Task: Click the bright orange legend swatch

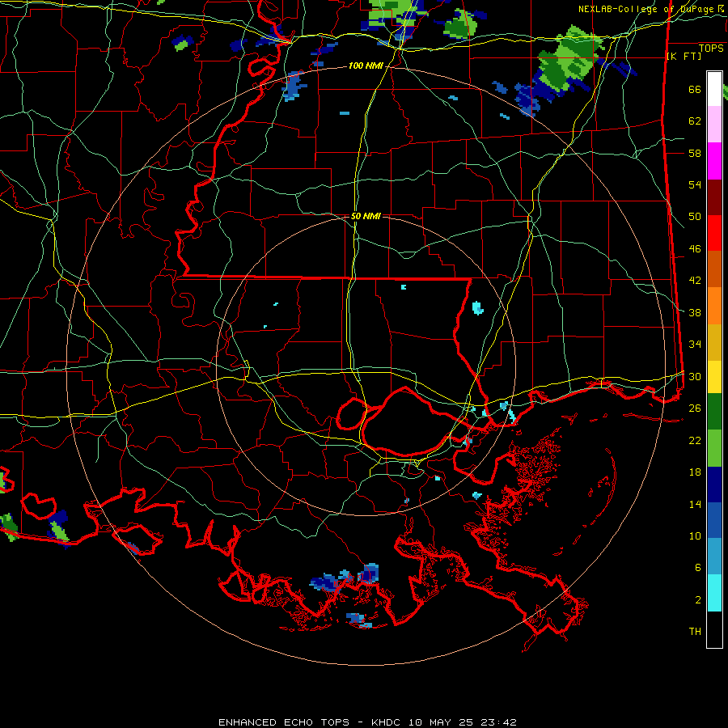Action: coord(714,306)
